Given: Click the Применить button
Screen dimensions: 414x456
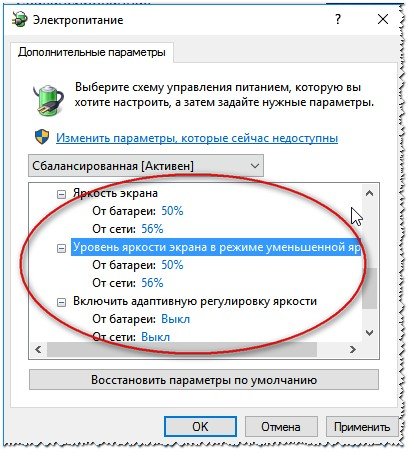Looking at the screenshot, I should pyautogui.click(x=362, y=427).
